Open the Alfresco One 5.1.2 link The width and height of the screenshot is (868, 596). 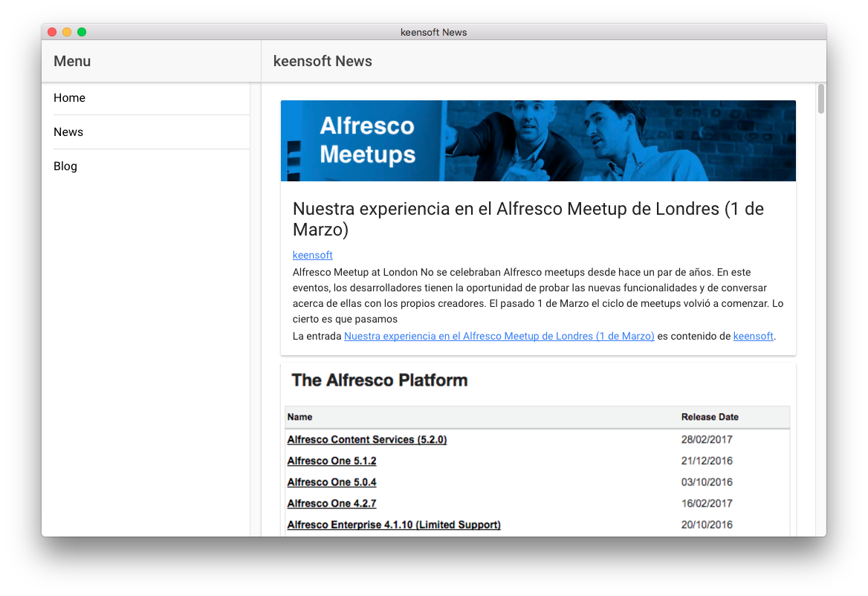point(331,461)
